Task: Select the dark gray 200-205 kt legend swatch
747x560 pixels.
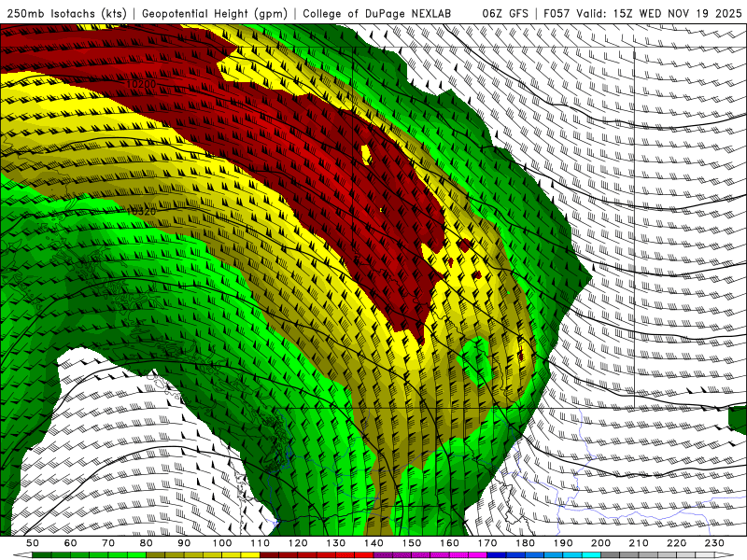Action: tap(611, 554)
